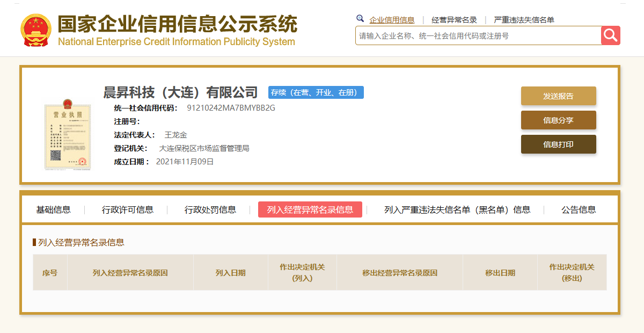Click the red search magnifier button
The height and width of the screenshot is (333, 644).
coord(611,35)
